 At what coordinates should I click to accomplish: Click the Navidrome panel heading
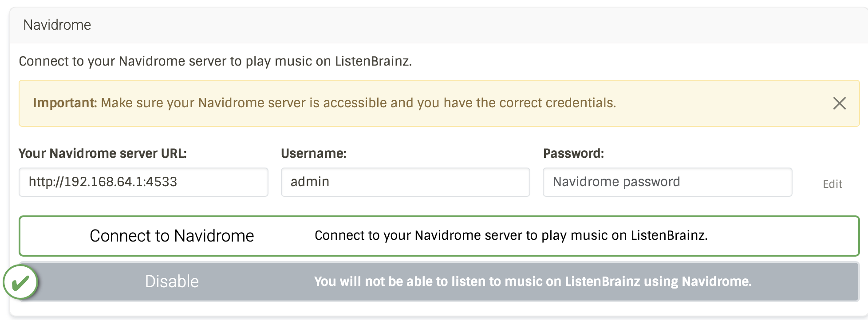point(57,25)
